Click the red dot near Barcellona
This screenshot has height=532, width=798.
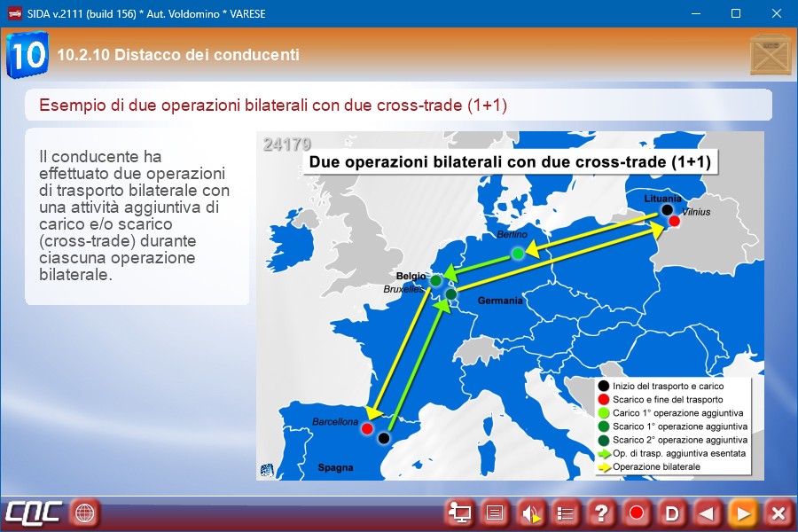367,429
